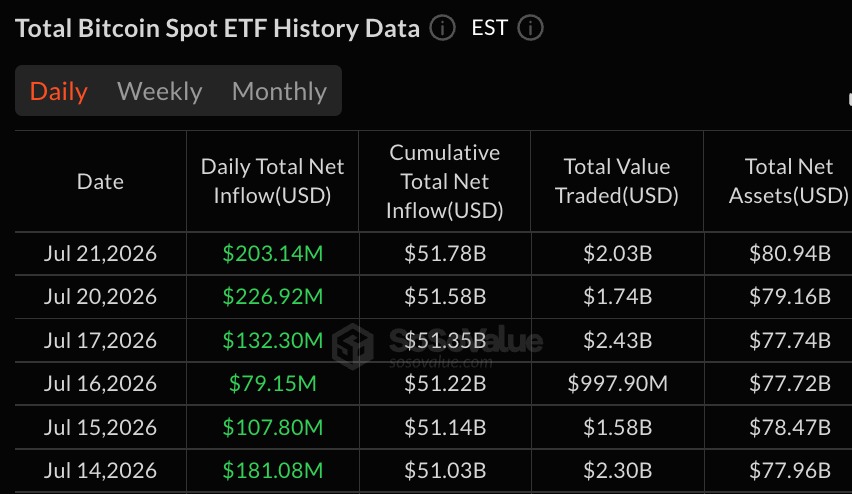This screenshot has height=494, width=852.
Task: Open info icon next to EST
Action: tap(530, 28)
